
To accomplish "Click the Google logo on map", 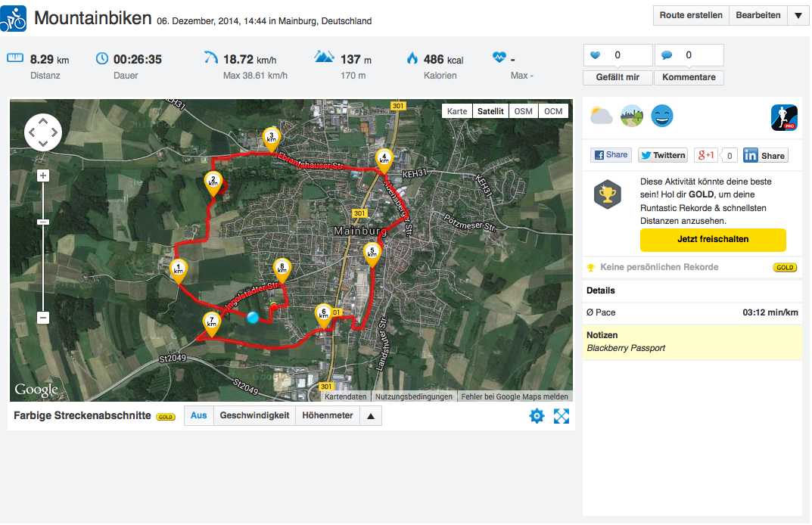I will pyautogui.click(x=36, y=390).
